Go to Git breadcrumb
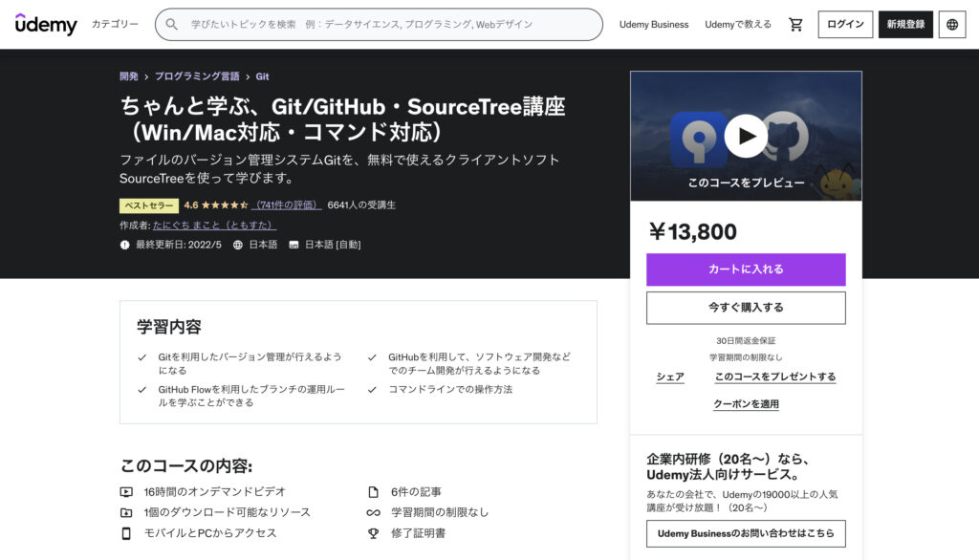979x560 pixels. click(262, 76)
